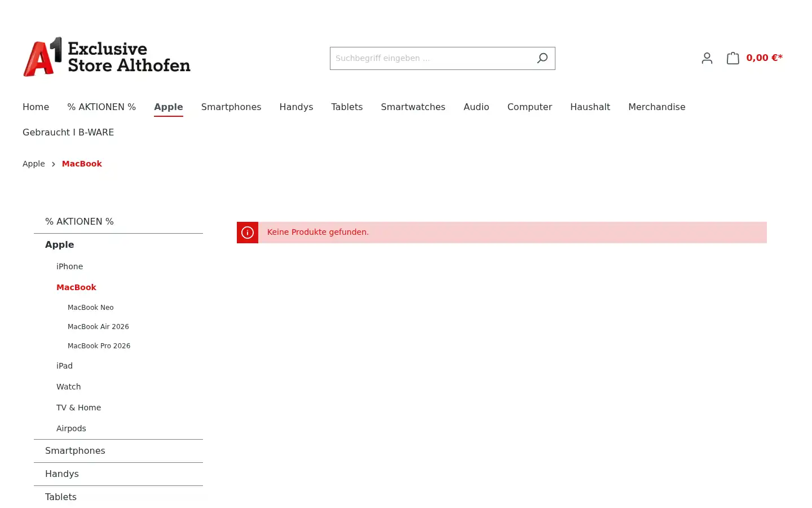Open % AKTIONEN % in top navigation
The image size is (812, 508).
(x=101, y=107)
